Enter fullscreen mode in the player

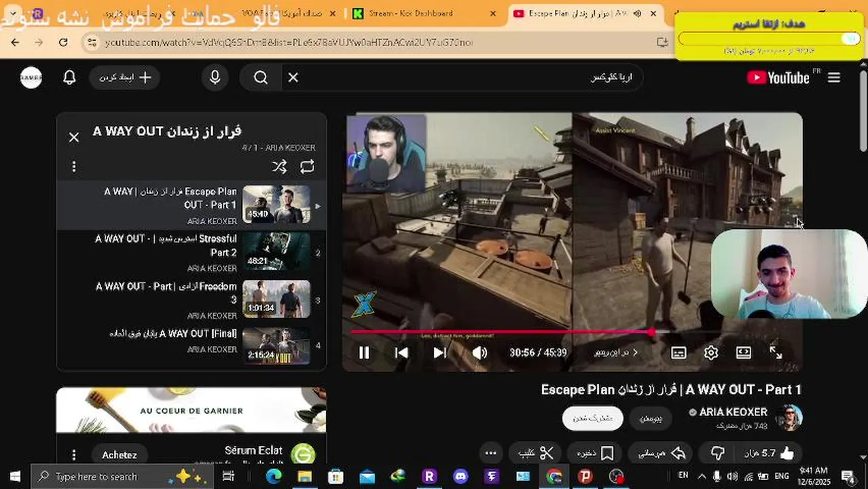pos(776,352)
